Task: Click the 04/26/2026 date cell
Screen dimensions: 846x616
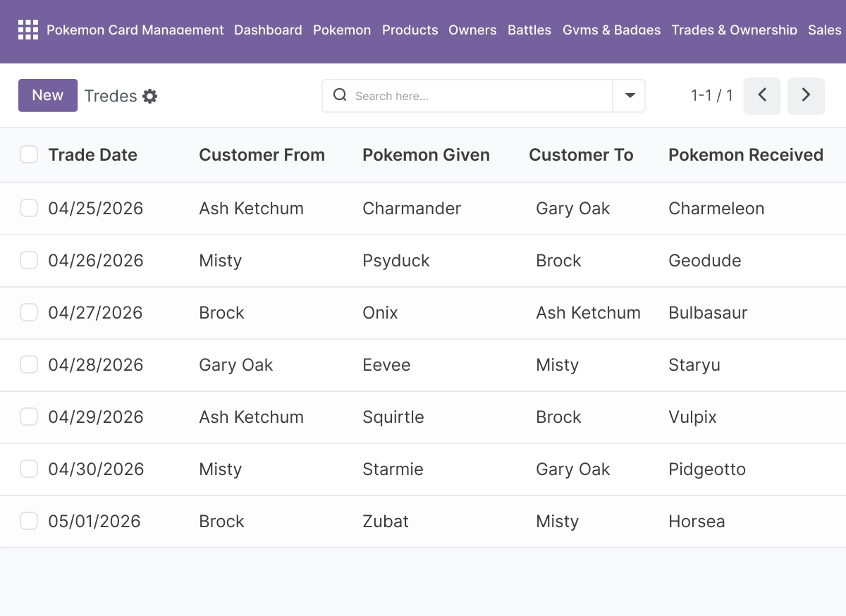Action: pos(96,261)
